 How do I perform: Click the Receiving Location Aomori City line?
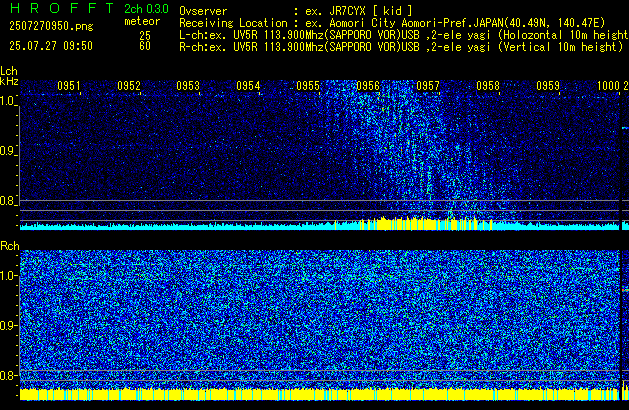392,23
